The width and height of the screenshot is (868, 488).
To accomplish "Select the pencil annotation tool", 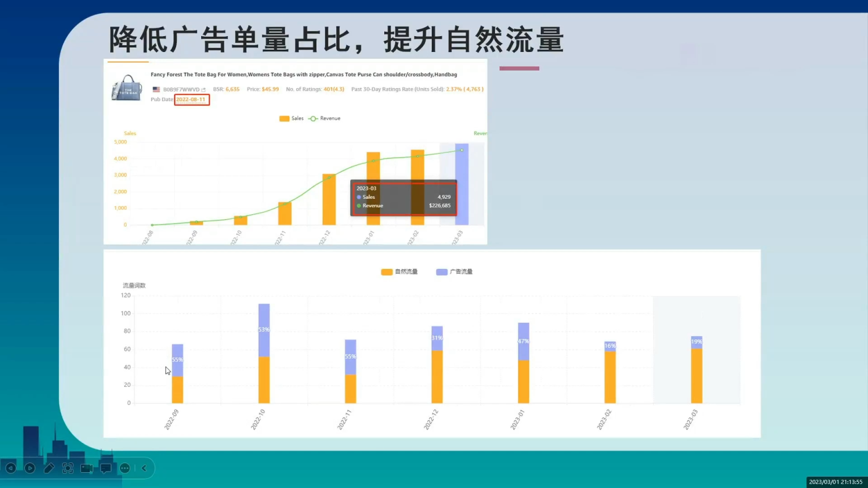I will [x=49, y=468].
